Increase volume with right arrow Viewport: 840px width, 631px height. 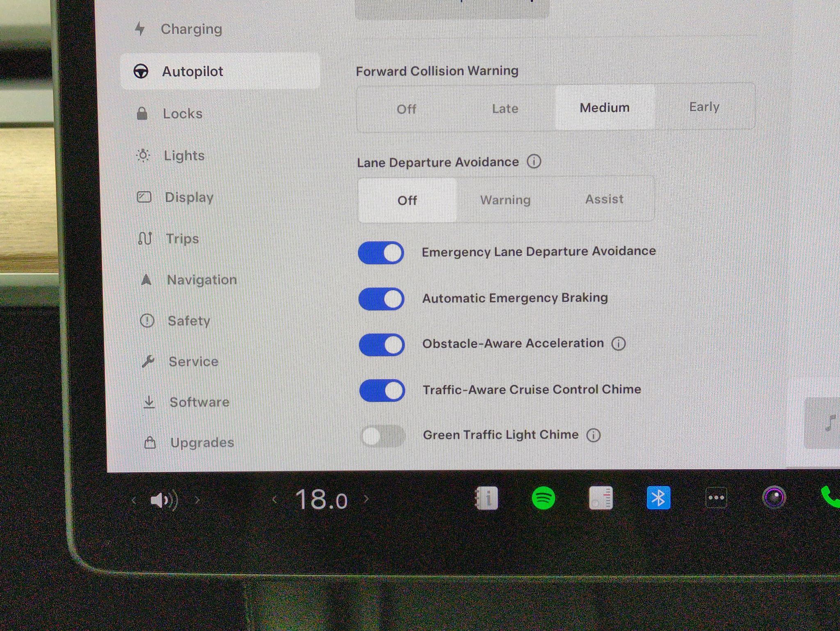pyautogui.click(x=197, y=500)
